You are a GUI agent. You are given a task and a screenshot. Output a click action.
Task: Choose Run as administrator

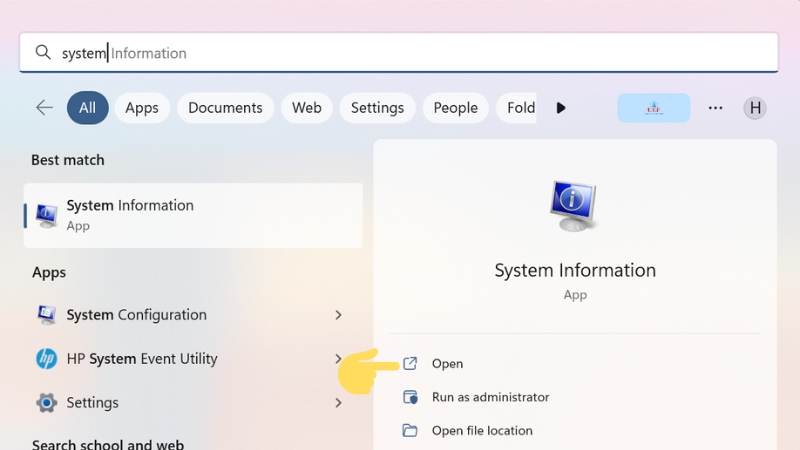(x=490, y=397)
